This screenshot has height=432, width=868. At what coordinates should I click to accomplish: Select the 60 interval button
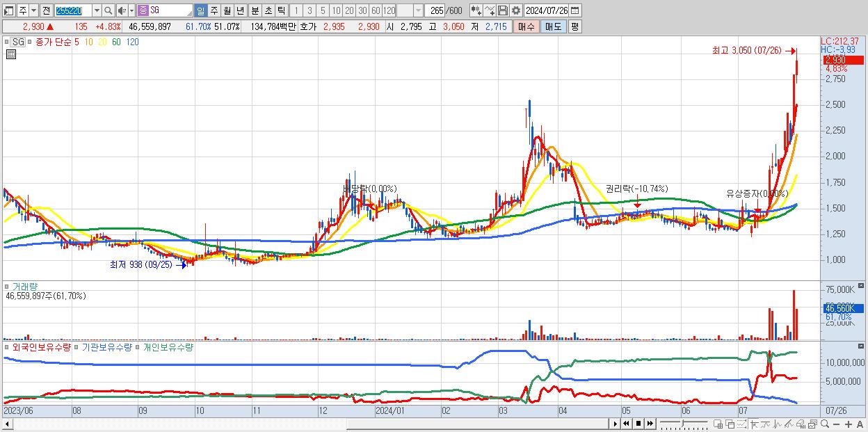tap(376, 10)
